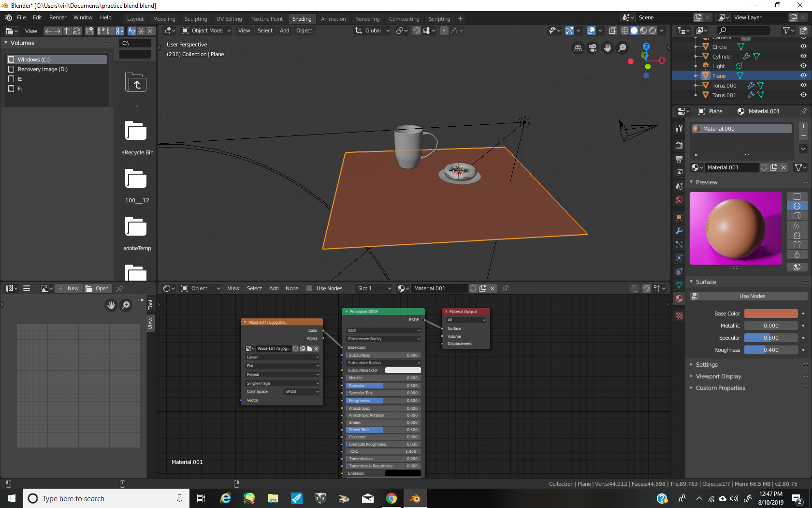The image size is (812, 508).
Task: Open the Render menu in the top bar
Action: 58,17
